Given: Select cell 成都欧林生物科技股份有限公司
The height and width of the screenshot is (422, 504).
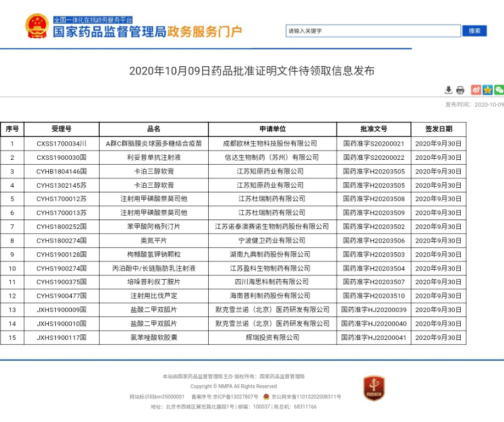Looking at the screenshot, I should pos(273,143).
